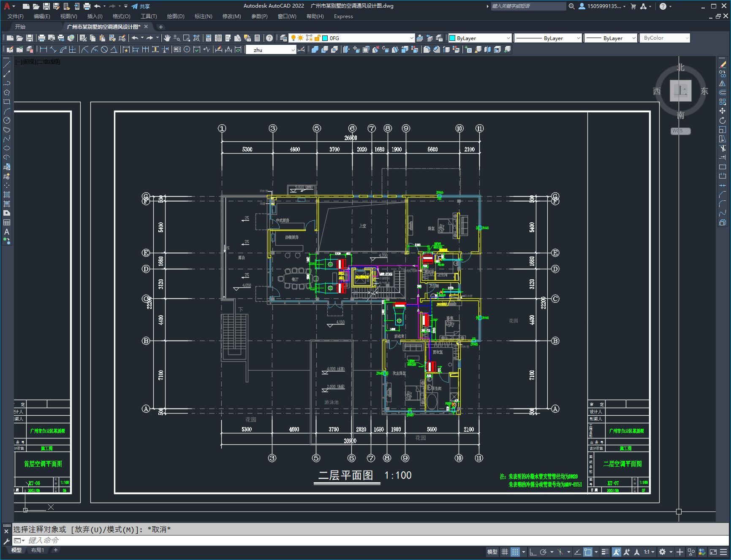Click the 共享 share button
This screenshot has height=560, width=731.
(x=141, y=6)
